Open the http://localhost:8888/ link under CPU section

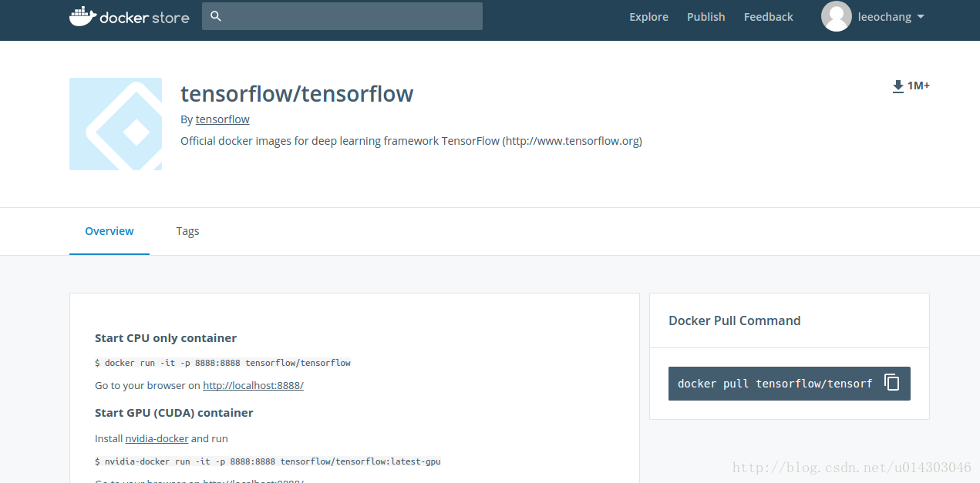pos(253,385)
